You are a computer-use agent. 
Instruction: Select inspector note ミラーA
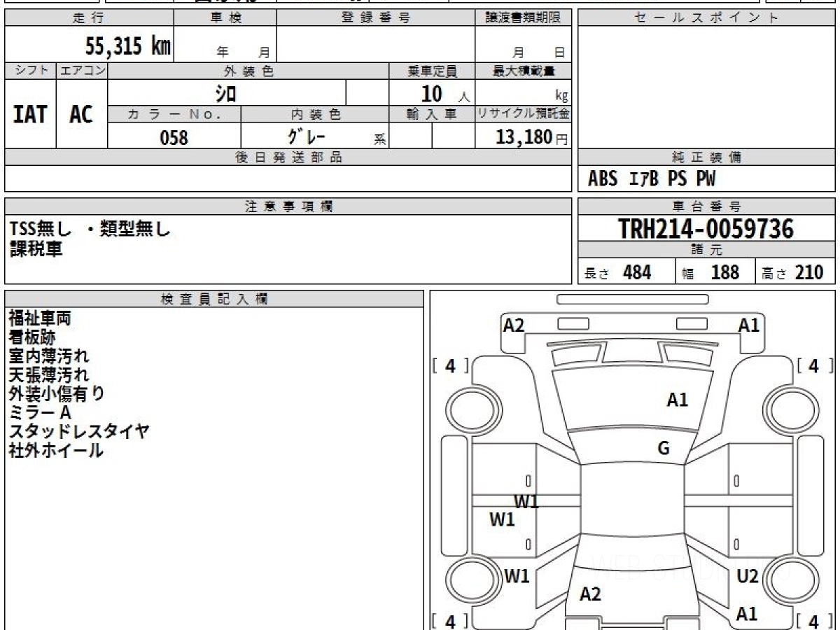(41, 413)
